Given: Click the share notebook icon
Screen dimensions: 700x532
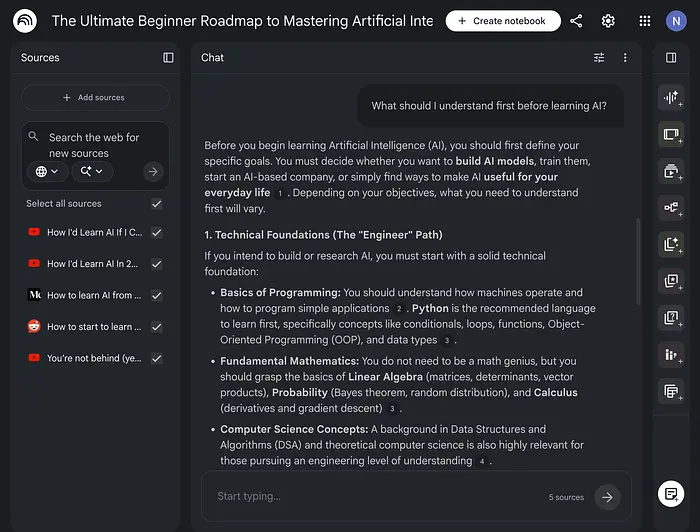Looking at the screenshot, I should point(576,21).
